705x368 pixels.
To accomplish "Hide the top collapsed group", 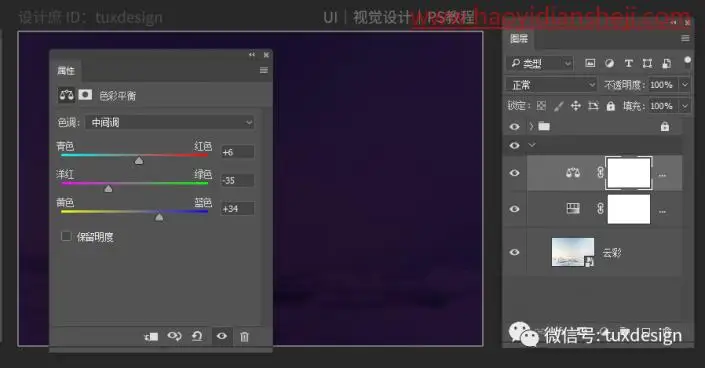I will click(x=514, y=126).
